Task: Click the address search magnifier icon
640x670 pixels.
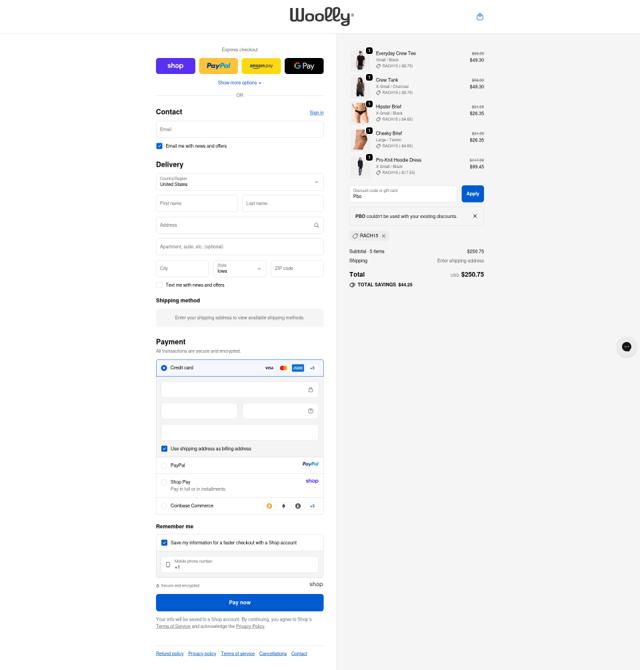Action: point(316,225)
